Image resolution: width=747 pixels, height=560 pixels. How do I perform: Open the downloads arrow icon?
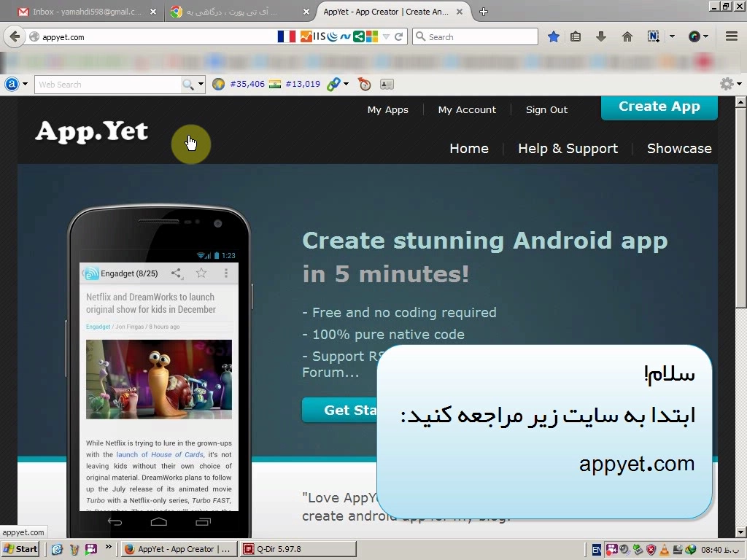pos(601,36)
